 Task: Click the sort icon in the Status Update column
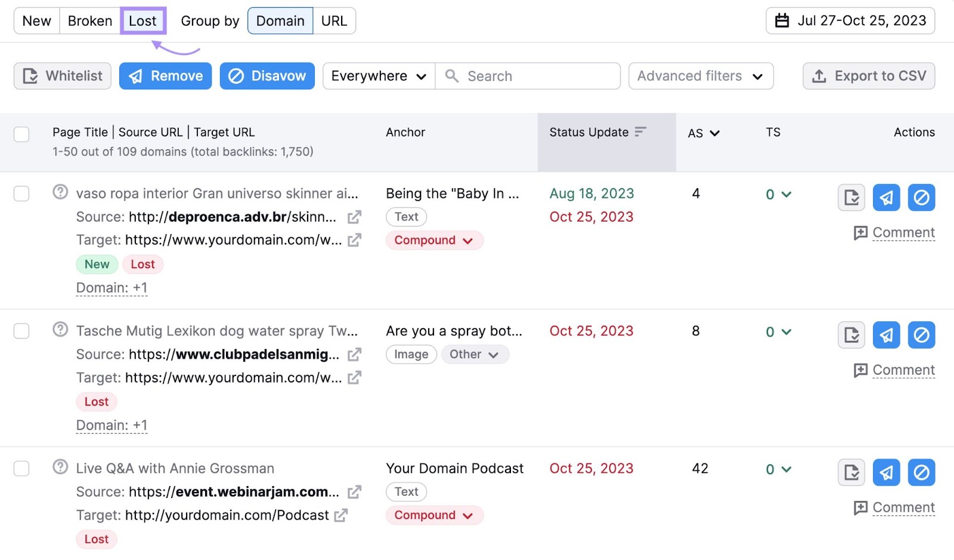point(641,132)
